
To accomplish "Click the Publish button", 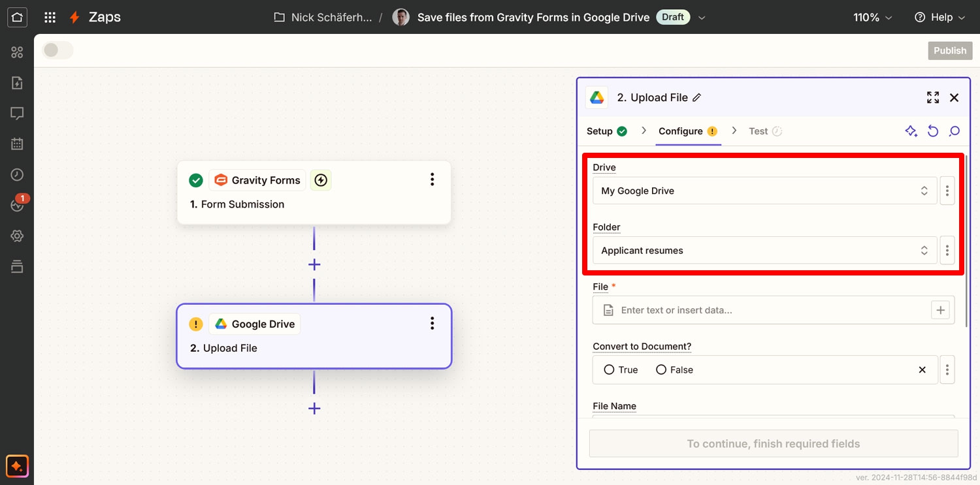I will point(950,50).
